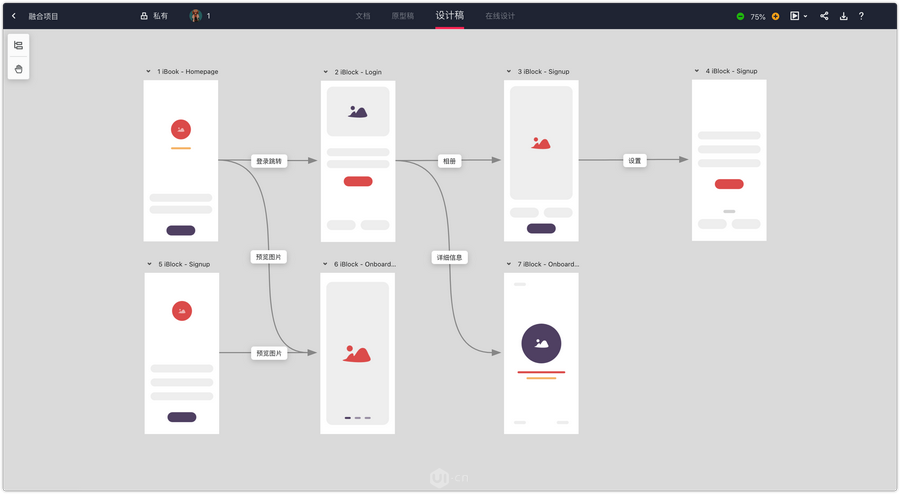Image resolution: width=900 pixels, height=494 pixels.
Task: Select the layer tree tool in left toolbar
Action: click(x=18, y=45)
